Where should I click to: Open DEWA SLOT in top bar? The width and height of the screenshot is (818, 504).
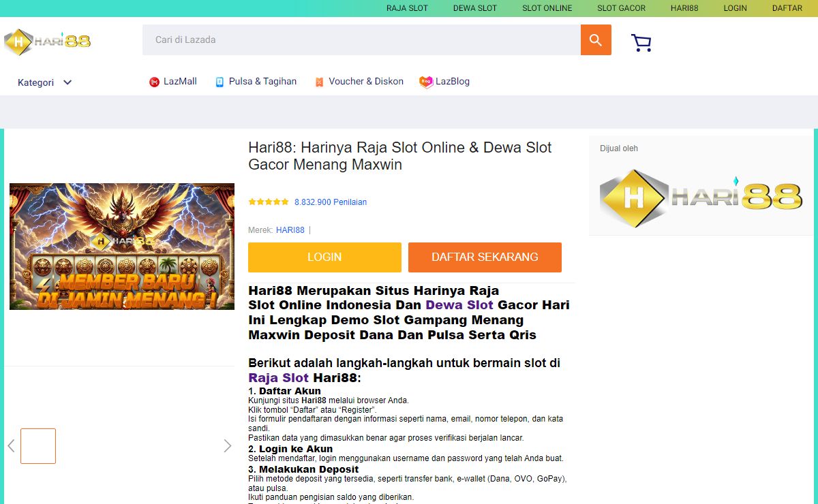475,8
